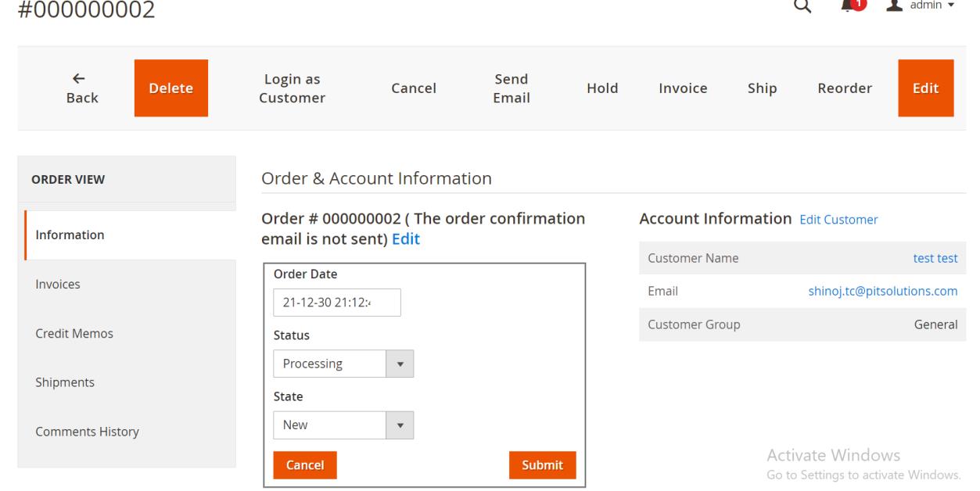
Task: Expand the Status dropdown showing Processing
Action: click(343, 364)
